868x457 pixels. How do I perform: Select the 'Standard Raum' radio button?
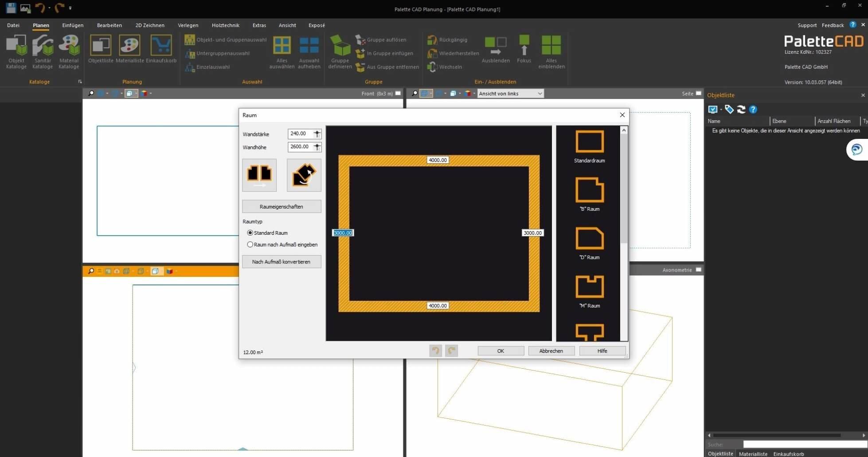250,232
